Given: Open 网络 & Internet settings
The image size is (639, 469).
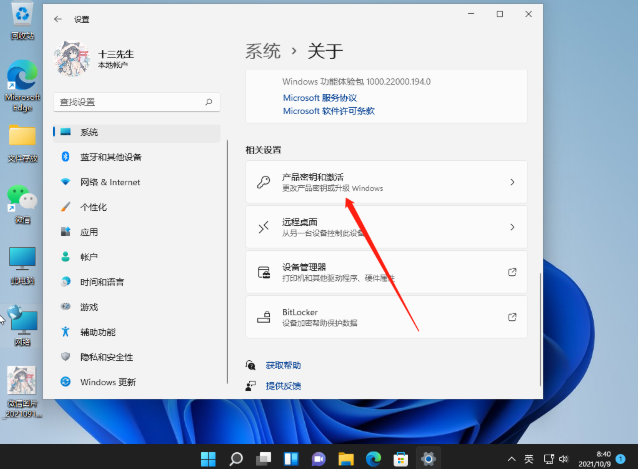Looking at the screenshot, I should 110,182.
